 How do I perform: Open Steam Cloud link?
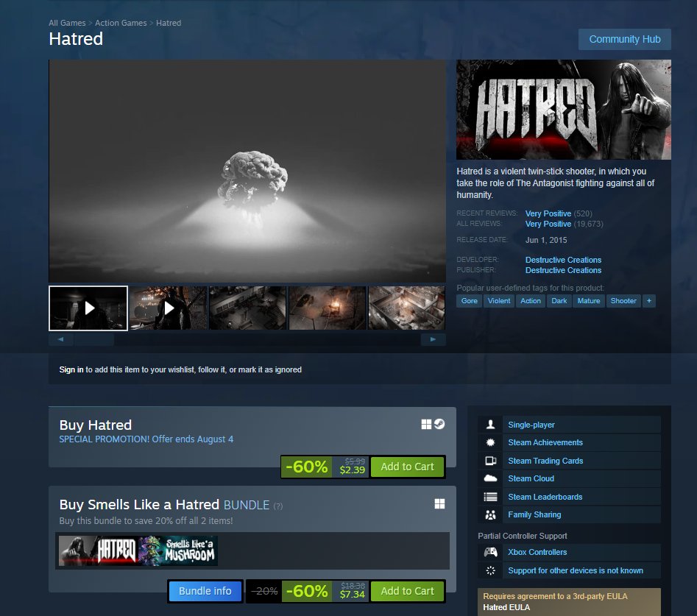[x=531, y=478]
